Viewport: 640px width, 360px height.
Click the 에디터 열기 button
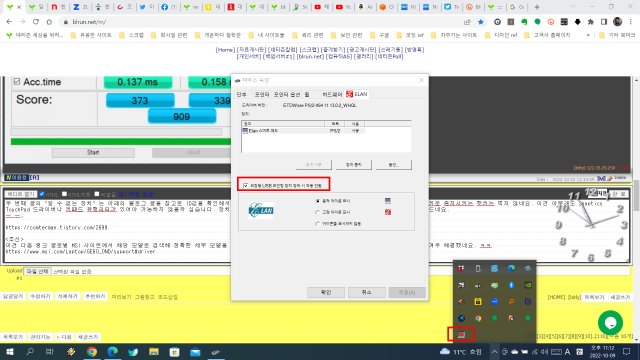pos(21,194)
